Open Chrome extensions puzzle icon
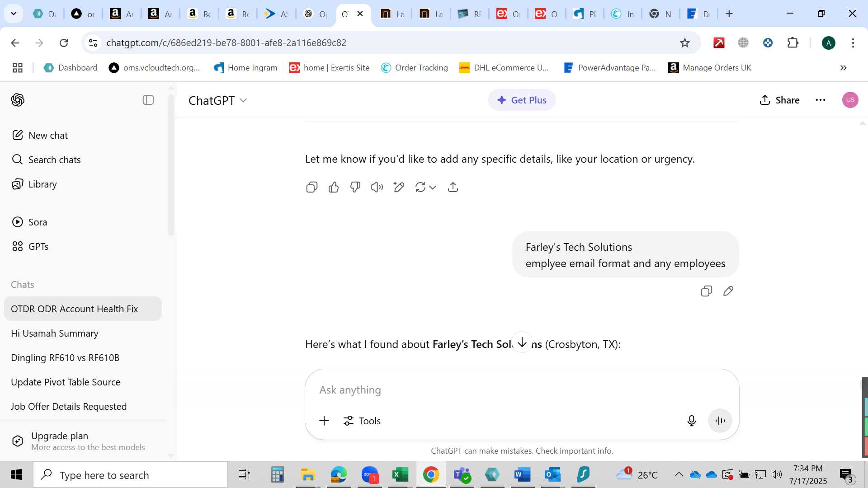868x488 pixels. [793, 43]
